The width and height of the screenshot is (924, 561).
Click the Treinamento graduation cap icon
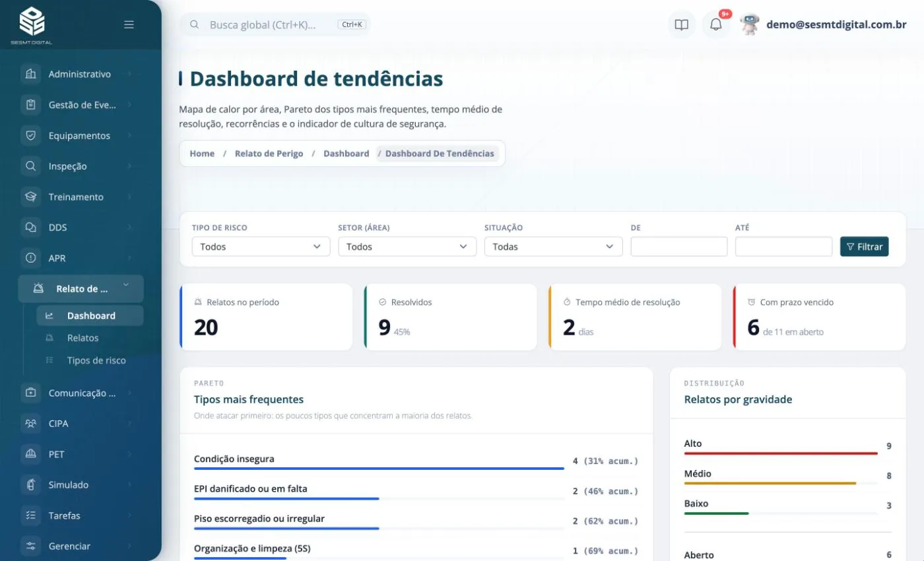[30, 197]
